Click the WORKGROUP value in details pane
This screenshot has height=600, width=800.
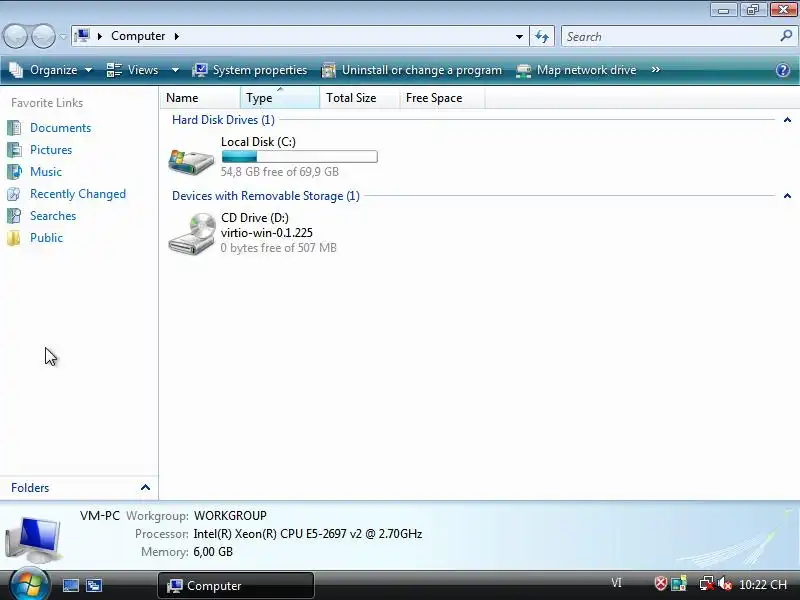(x=230, y=516)
